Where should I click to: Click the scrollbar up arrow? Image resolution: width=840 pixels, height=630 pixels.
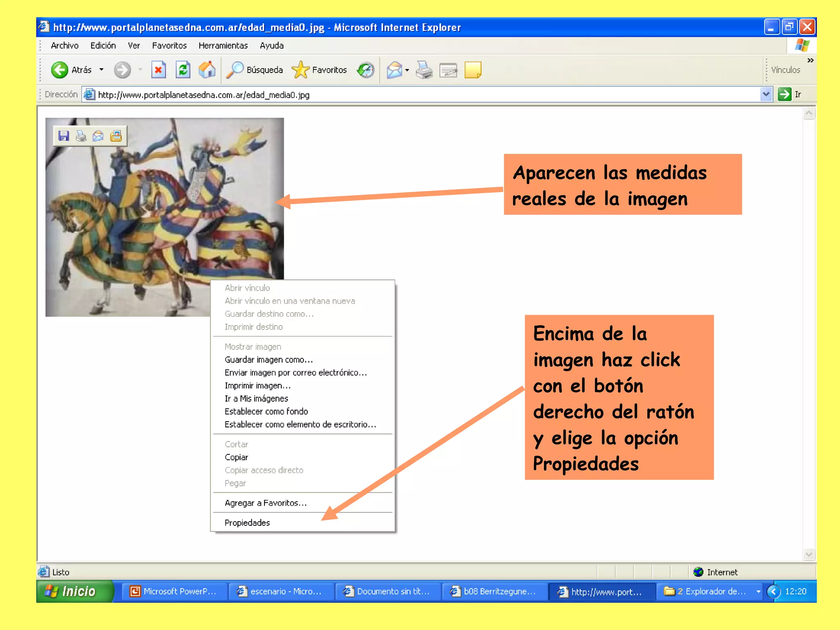click(808, 113)
